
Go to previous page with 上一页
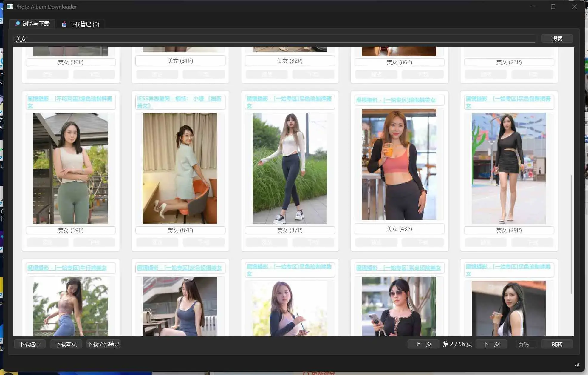pyautogui.click(x=423, y=344)
